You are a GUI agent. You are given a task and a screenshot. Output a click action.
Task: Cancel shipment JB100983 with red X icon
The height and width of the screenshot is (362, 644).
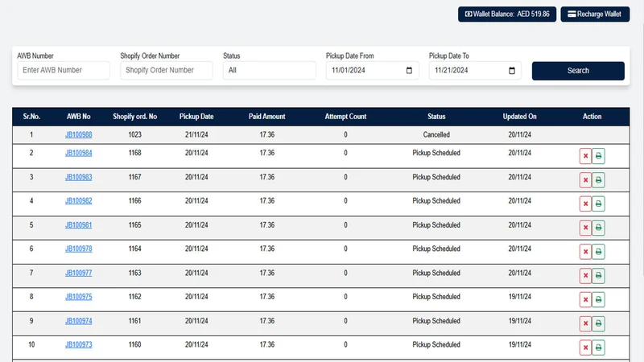(585, 179)
